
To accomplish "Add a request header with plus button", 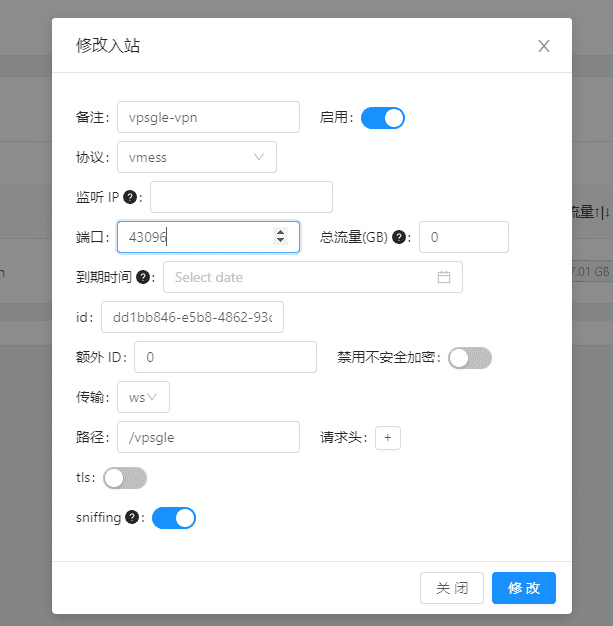I will click(388, 437).
